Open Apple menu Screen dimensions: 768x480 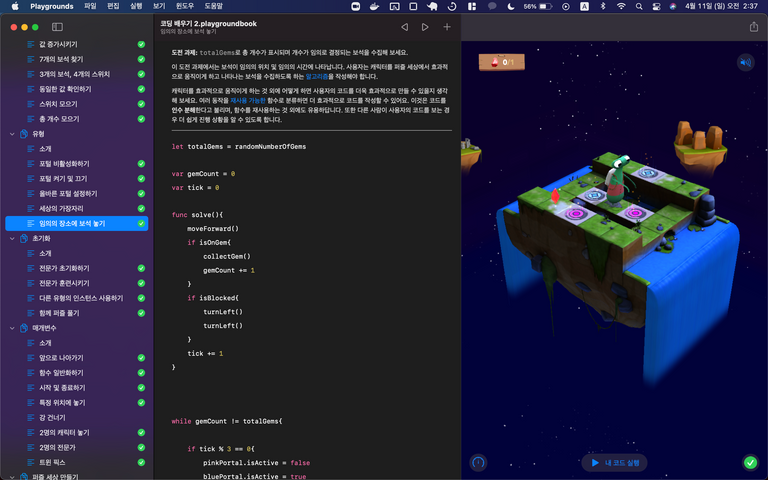coord(15,6)
